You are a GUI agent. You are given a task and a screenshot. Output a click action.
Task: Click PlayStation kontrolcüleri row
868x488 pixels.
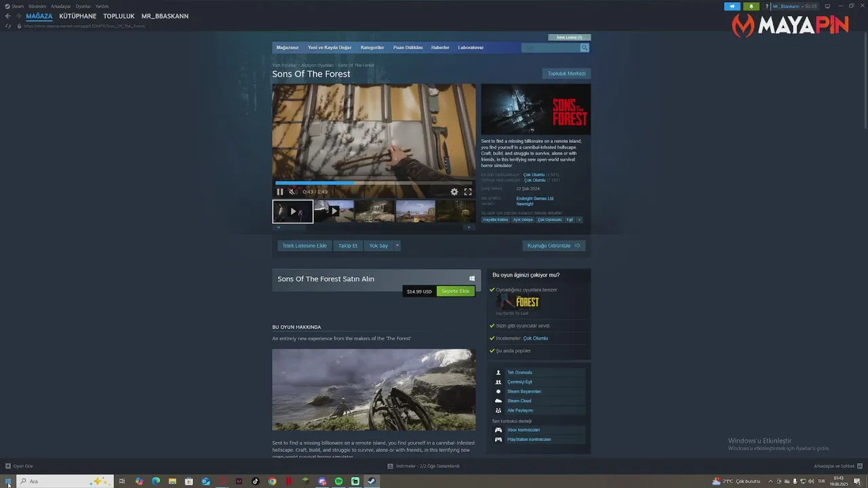(x=539, y=439)
